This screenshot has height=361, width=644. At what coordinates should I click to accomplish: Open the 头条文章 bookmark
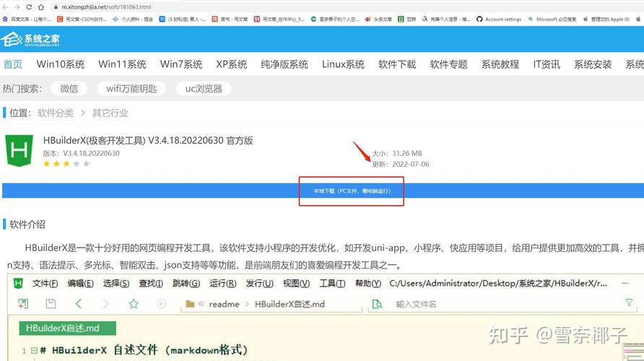pos(378,19)
